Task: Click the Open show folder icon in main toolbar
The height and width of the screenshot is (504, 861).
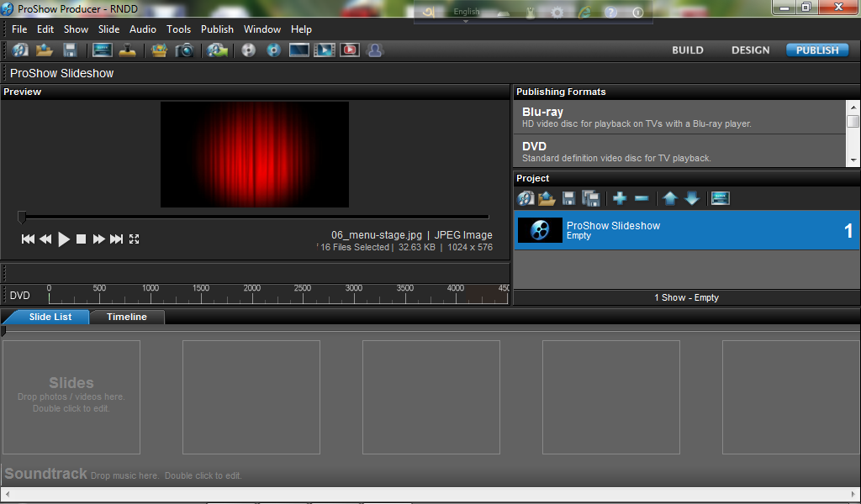Action: coord(45,50)
